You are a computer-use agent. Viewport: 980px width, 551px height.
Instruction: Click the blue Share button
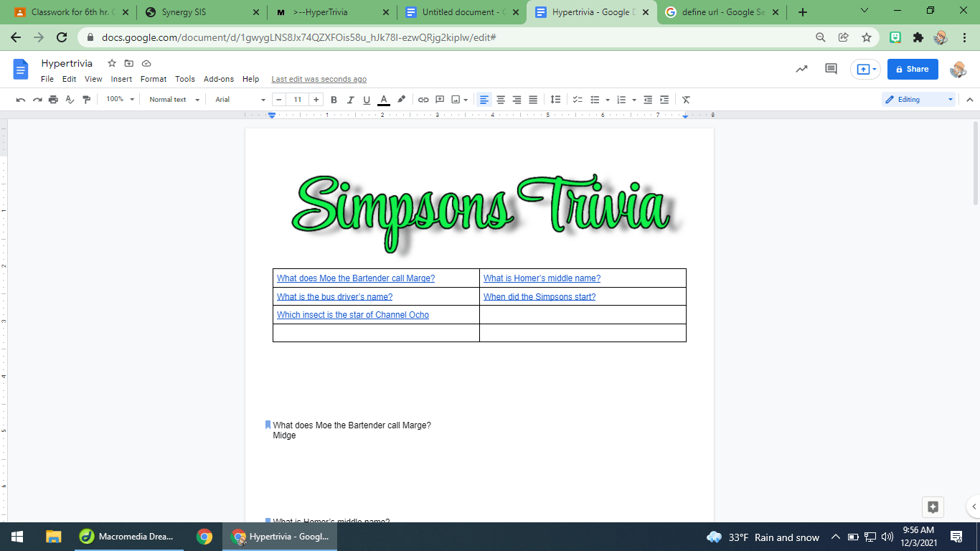tap(913, 69)
